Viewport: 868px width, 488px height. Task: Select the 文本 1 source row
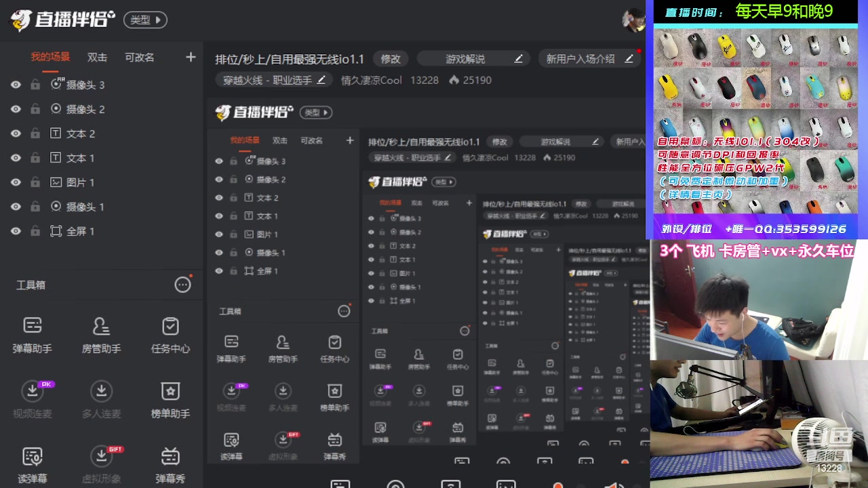pyautogui.click(x=102, y=158)
